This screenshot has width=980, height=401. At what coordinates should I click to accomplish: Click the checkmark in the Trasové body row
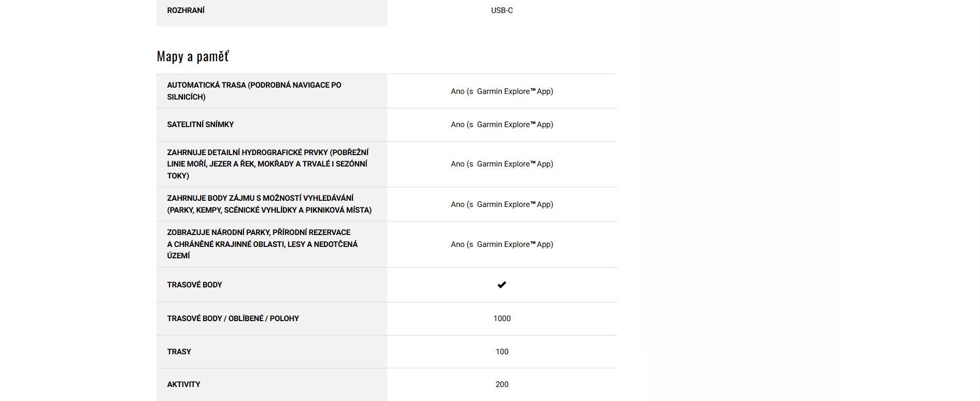point(502,285)
